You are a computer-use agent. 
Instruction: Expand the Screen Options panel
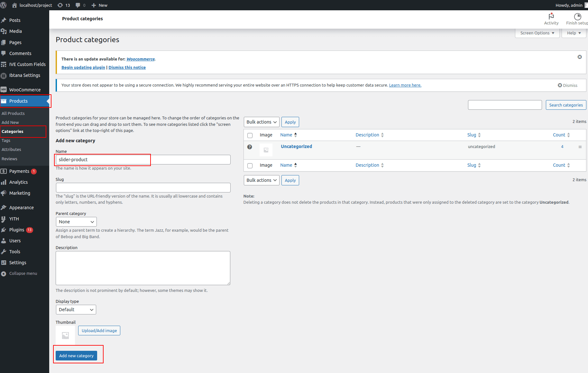click(x=537, y=33)
